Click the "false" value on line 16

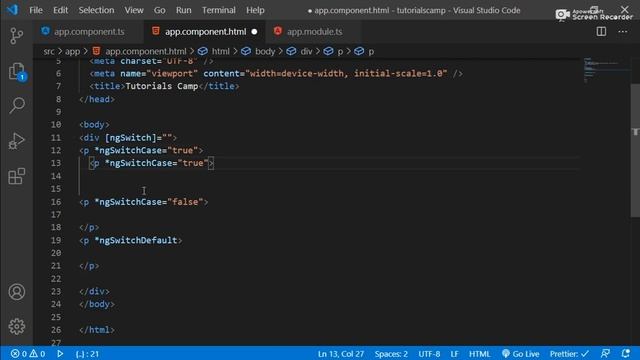[x=185, y=202]
